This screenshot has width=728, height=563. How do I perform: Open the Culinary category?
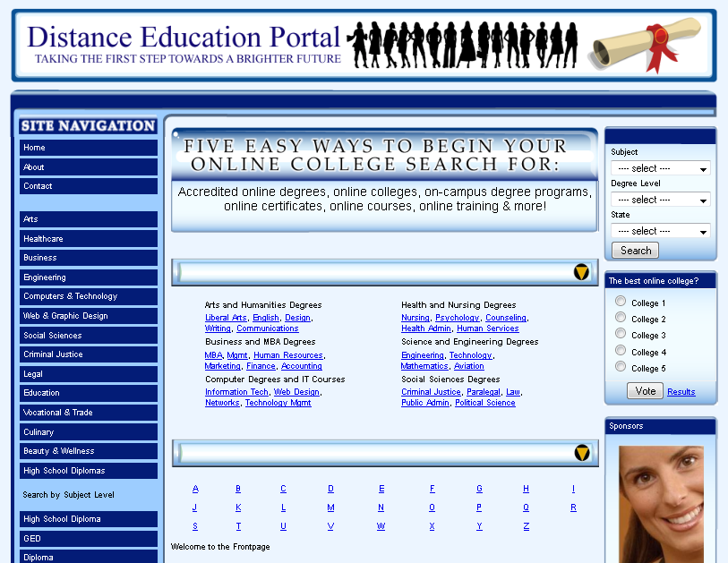click(89, 431)
